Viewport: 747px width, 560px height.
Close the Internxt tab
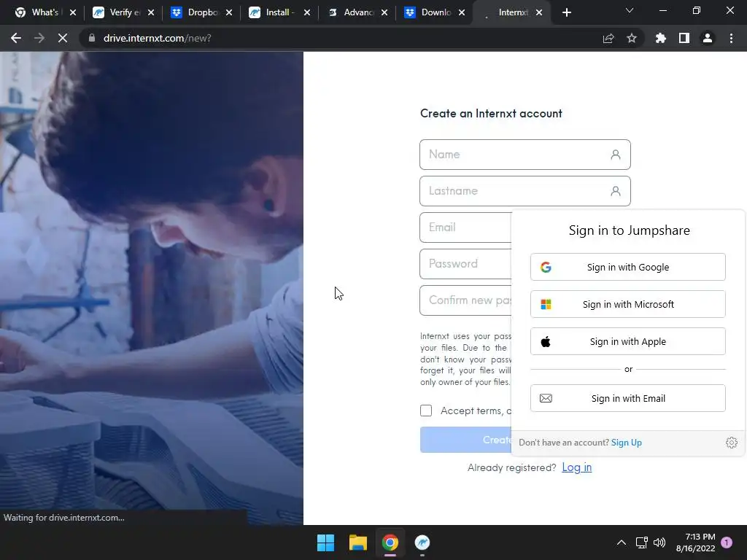(x=539, y=12)
